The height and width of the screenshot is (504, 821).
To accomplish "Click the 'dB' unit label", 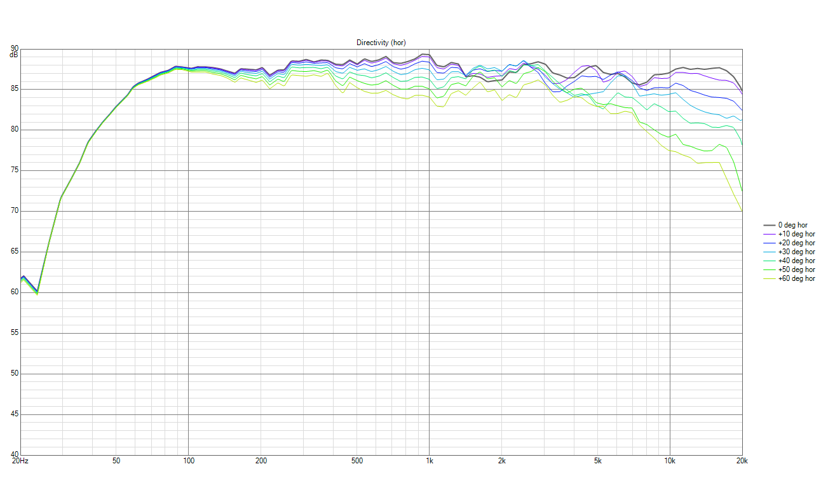I will 14,55.
